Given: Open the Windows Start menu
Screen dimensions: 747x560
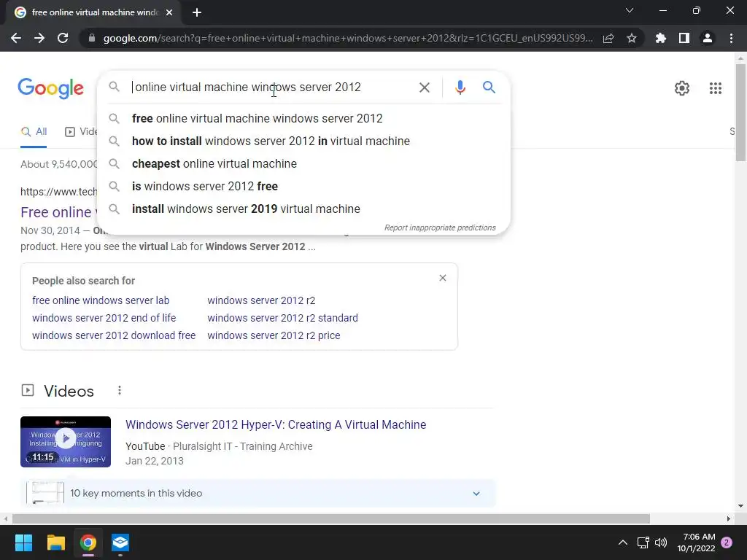Looking at the screenshot, I should pos(23,542).
